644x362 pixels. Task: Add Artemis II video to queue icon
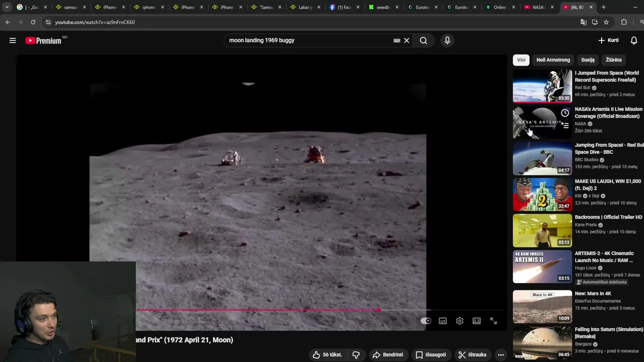(565, 126)
